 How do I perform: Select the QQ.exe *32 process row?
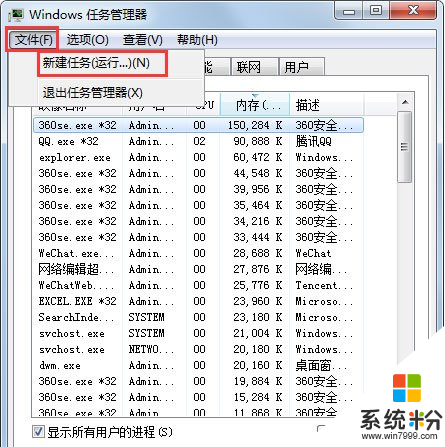click(198, 141)
